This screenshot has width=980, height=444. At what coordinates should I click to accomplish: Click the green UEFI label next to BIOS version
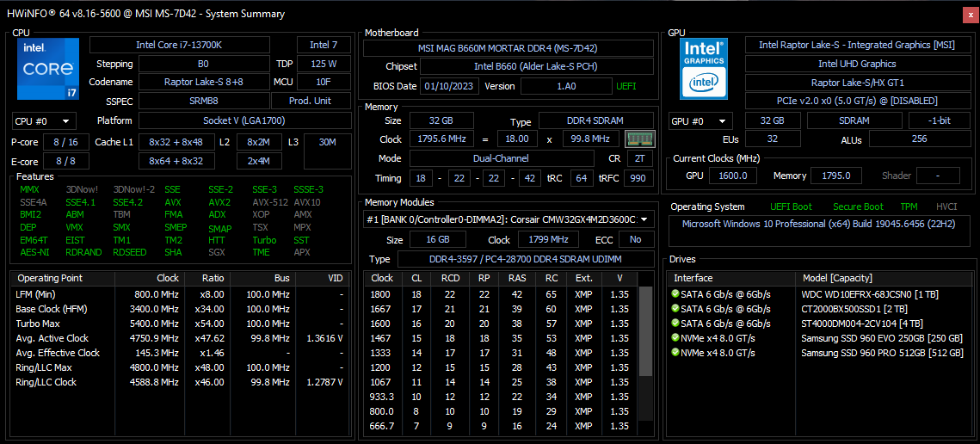(626, 86)
